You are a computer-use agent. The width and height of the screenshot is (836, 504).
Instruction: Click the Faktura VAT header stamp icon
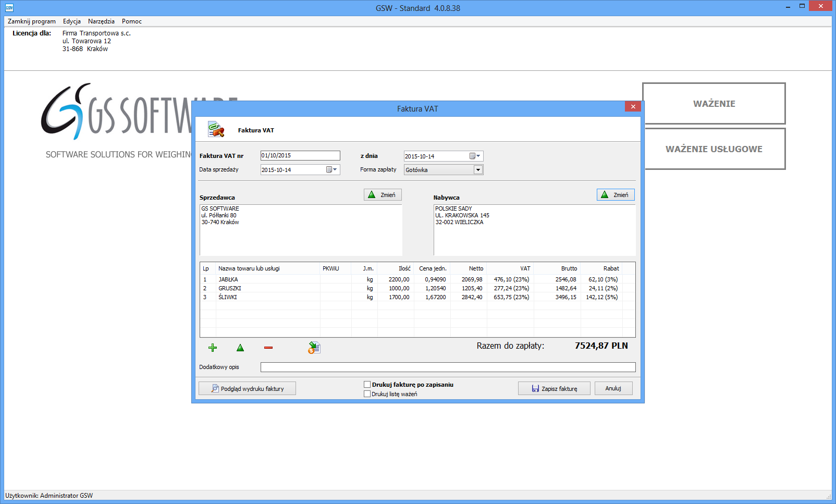(x=216, y=130)
